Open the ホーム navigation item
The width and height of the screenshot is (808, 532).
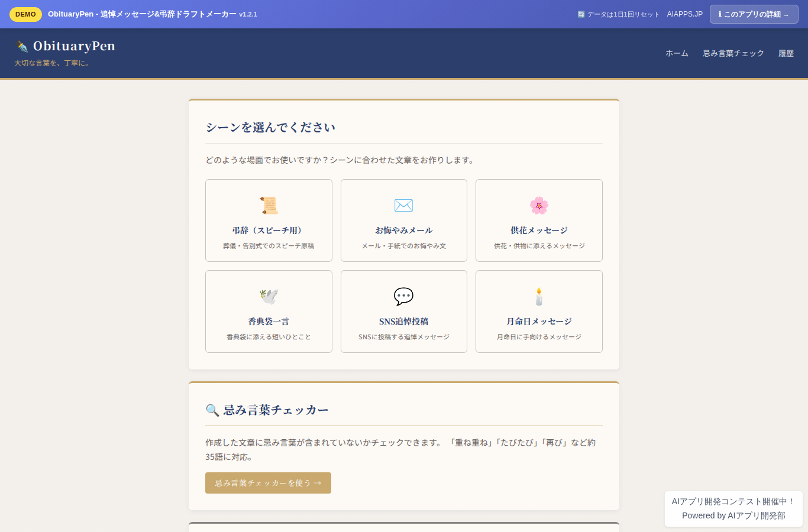[x=677, y=53]
